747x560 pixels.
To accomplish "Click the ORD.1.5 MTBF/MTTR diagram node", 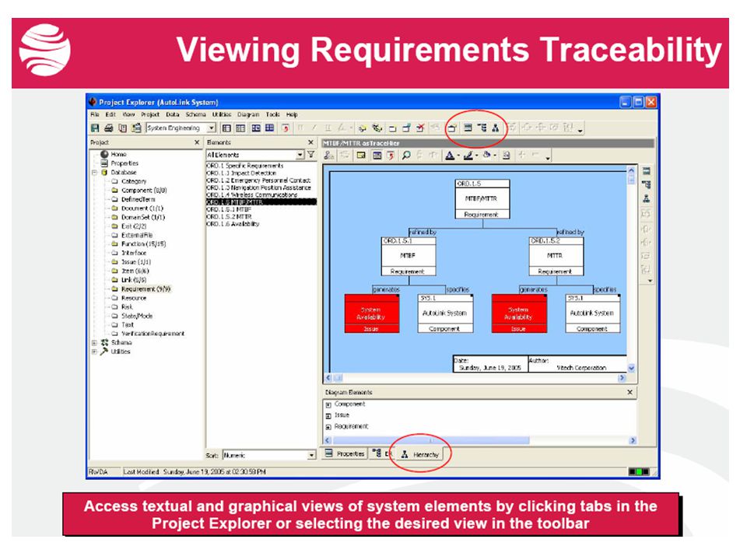I will click(482, 199).
